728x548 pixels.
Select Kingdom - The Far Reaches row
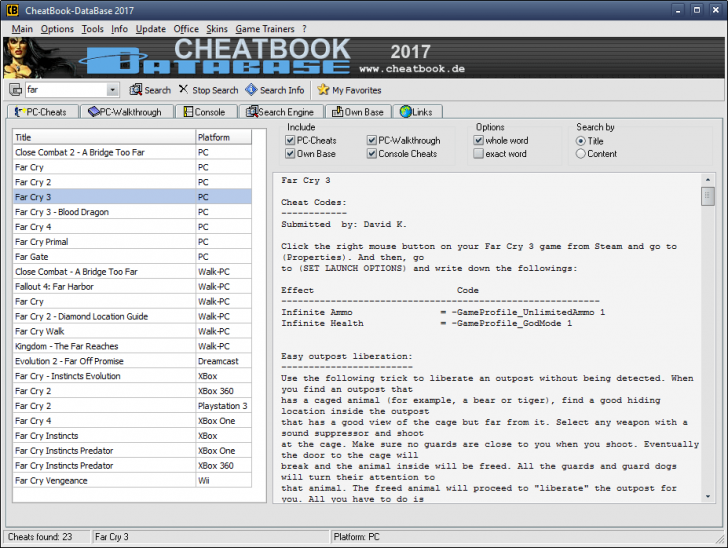132,346
